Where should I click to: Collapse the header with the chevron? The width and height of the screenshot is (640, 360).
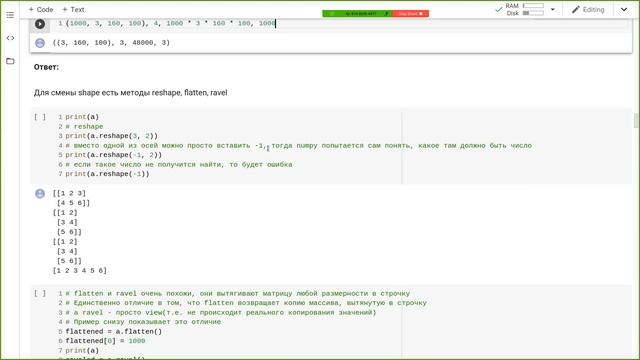[x=624, y=9]
